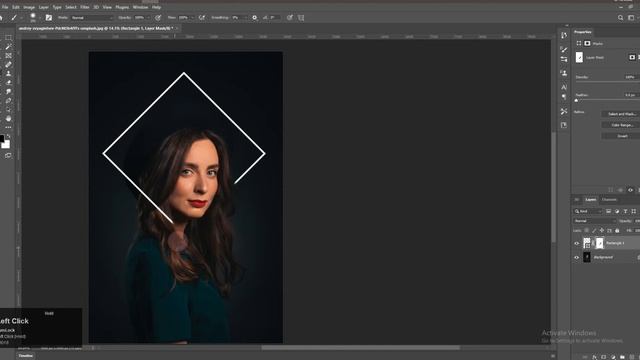
Task: Open the File menu
Action: [x=5, y=7]
